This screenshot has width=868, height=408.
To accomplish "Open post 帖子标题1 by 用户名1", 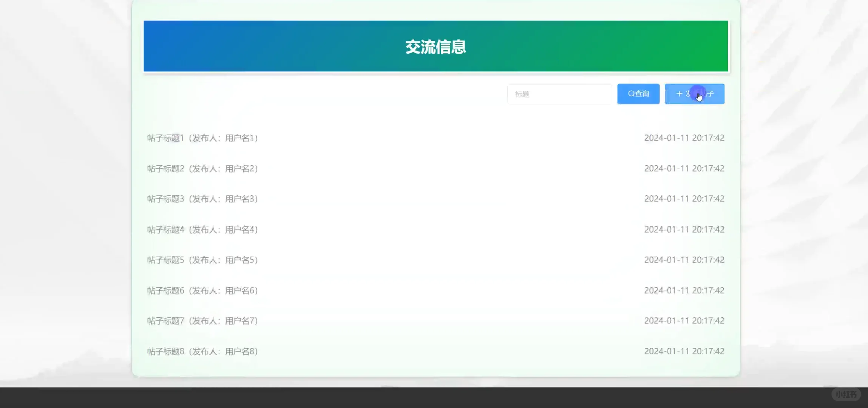I will tap(202, 138).
